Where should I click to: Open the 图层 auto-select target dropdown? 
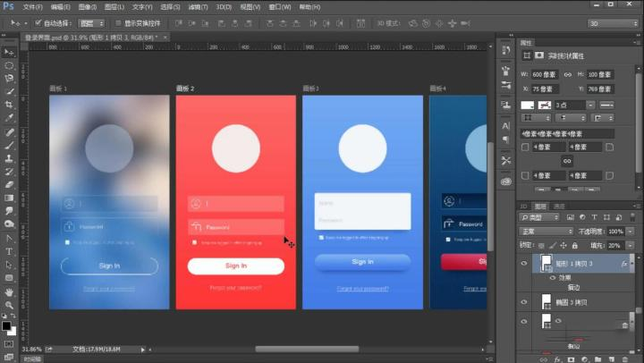click(90, 22)
